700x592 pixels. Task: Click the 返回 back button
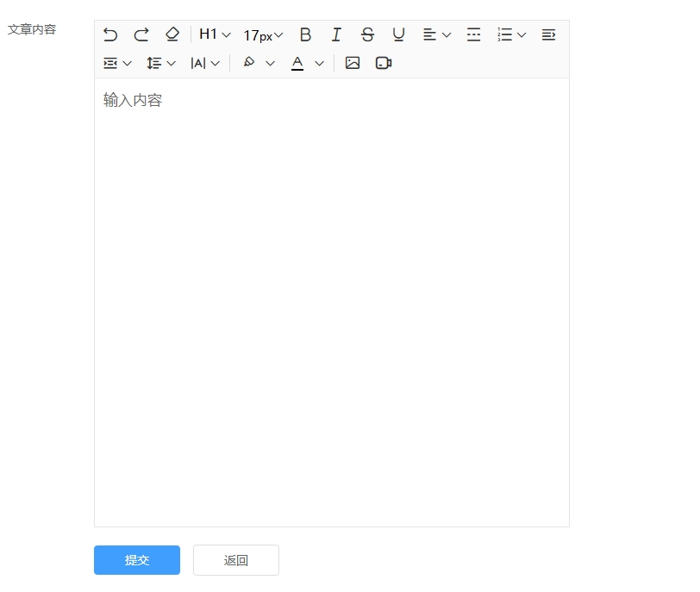(x=235, y=560)
